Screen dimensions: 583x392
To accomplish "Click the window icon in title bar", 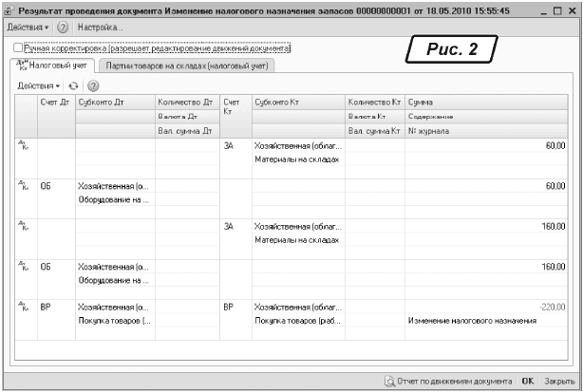I will [10, 9].
